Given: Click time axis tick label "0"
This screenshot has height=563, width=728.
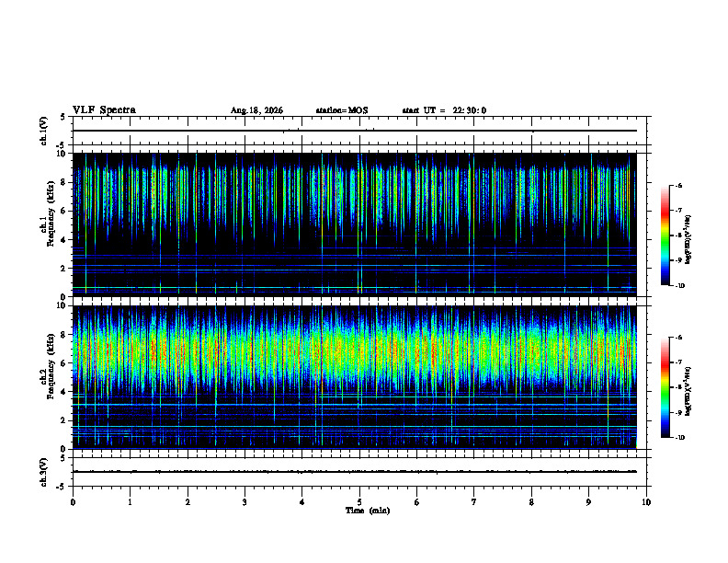Looking at the screenshot, I should 73,502.
